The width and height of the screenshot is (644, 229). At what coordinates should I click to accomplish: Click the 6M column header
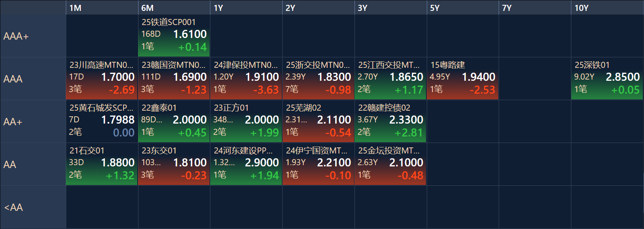pyautogui.click(x=174, y=8)
